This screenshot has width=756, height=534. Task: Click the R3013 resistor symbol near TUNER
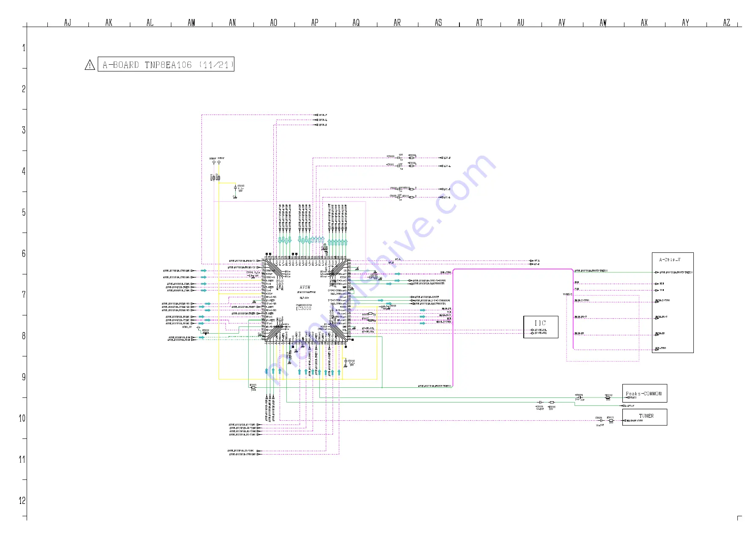coord(611,421)
